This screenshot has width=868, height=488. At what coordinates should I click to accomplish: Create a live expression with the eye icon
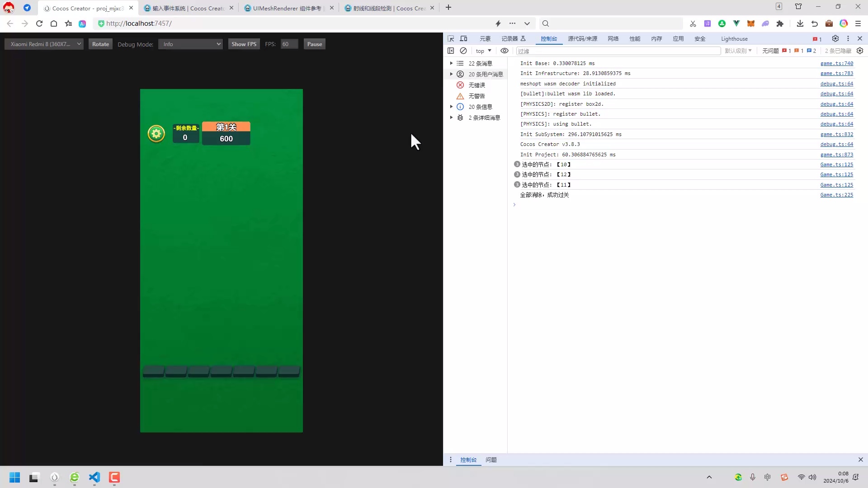coord(505,51)
